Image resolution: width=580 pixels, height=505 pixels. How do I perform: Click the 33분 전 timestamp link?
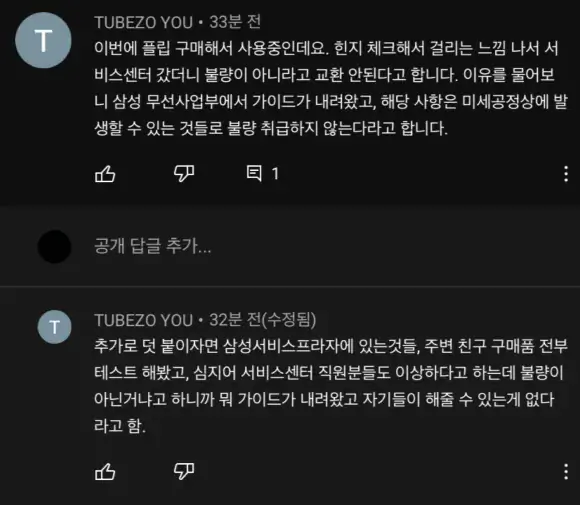(235, 22)
